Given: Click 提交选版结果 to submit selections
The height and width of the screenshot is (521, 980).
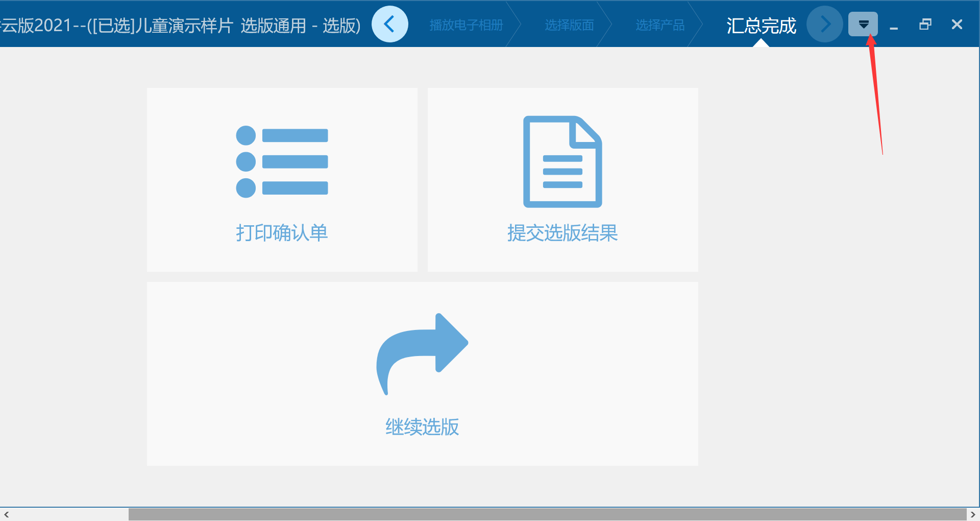Looking at the screenshot, I should click(562, 233).
